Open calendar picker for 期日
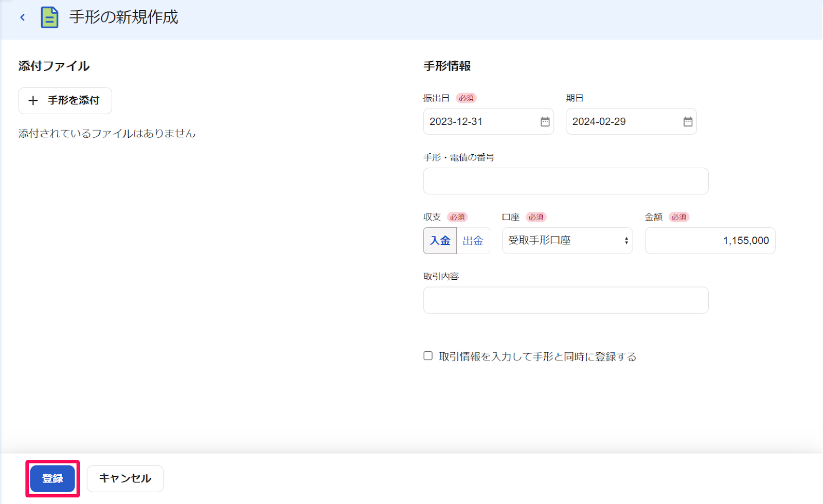The image size is (823, 504). 688,122
